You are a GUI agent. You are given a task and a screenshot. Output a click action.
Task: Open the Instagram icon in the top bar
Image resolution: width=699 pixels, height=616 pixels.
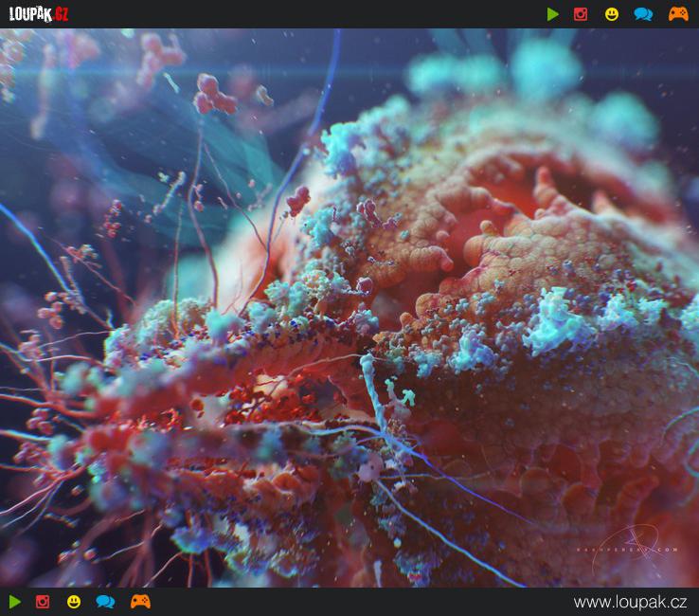(581, 14)
